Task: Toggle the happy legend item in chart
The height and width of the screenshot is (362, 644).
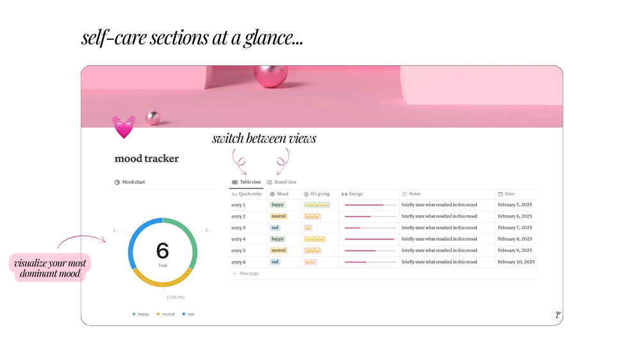Action: 140,314
